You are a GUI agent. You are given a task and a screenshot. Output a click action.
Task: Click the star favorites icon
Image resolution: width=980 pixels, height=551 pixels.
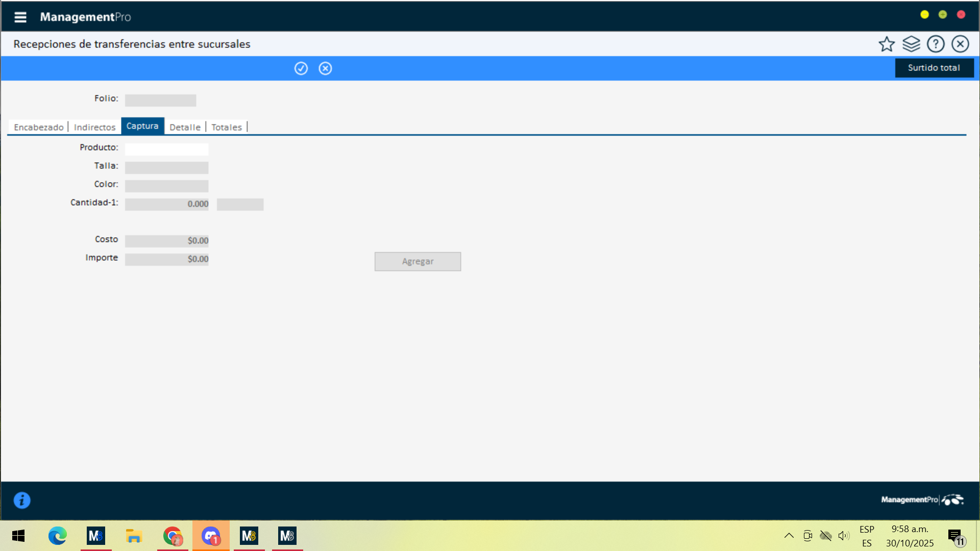[x=887, y=44]
